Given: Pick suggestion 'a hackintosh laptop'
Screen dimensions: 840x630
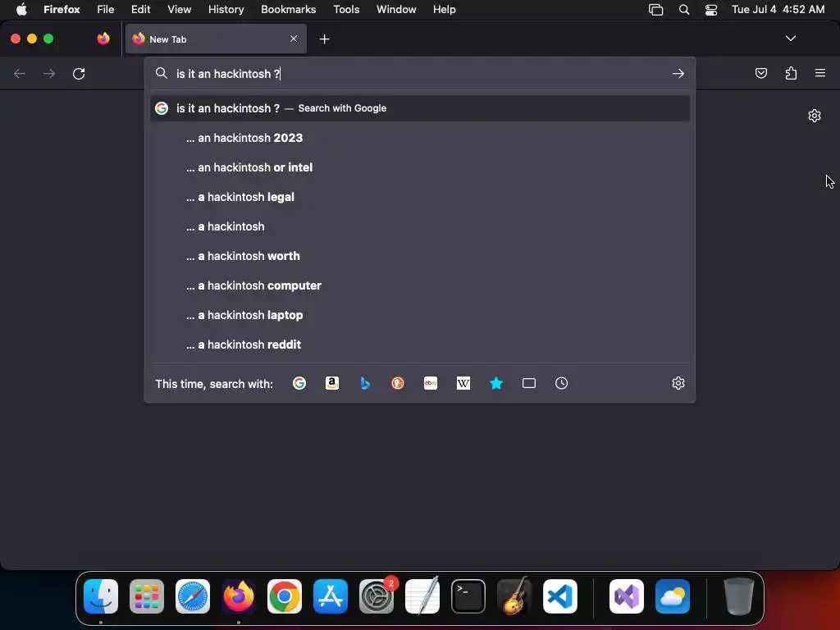Looking at the screenshot, I should [x=420, y=314].
